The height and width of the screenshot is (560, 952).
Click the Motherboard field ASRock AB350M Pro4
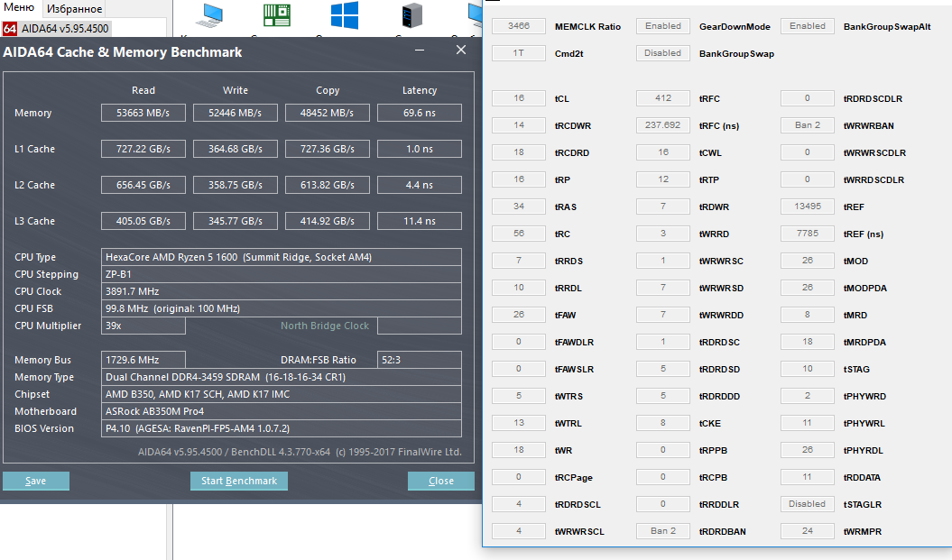coord(282,411)
